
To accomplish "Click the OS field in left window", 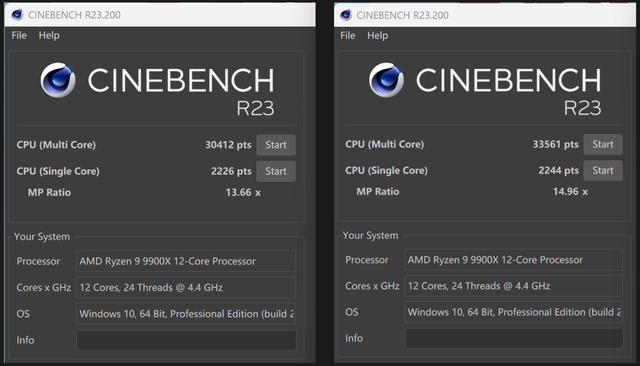I will coord(186,314).
